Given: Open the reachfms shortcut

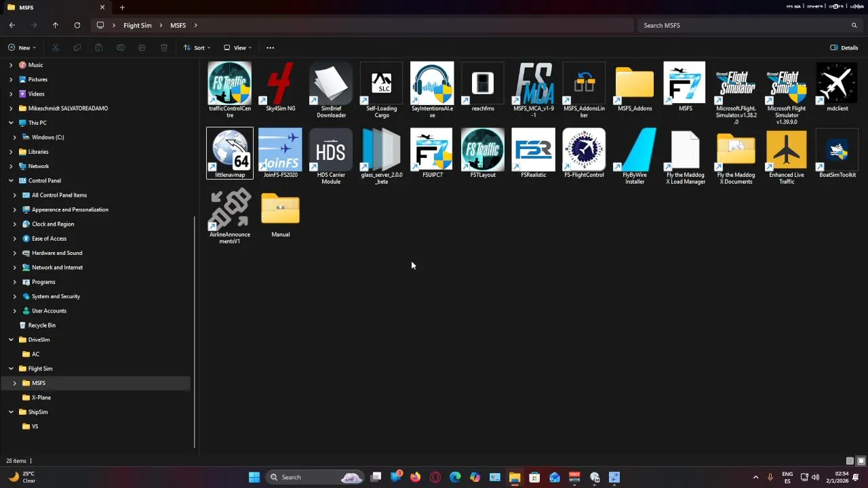Looking at the screenshot, I should [x=483, y=87].
